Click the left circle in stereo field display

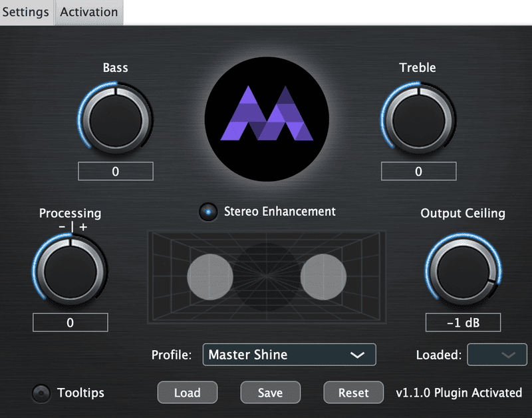[210, 275]
